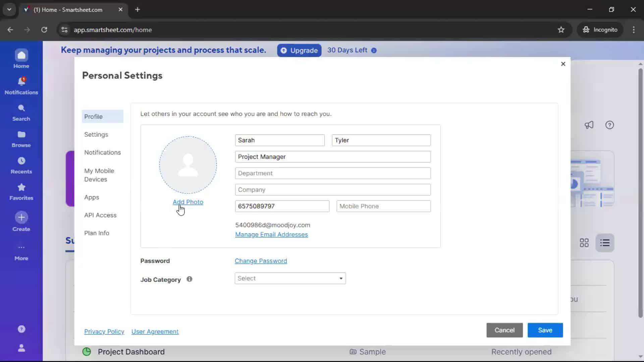Open the browser options three-dot menu
The image size is (644, 362).
(634, 29)
